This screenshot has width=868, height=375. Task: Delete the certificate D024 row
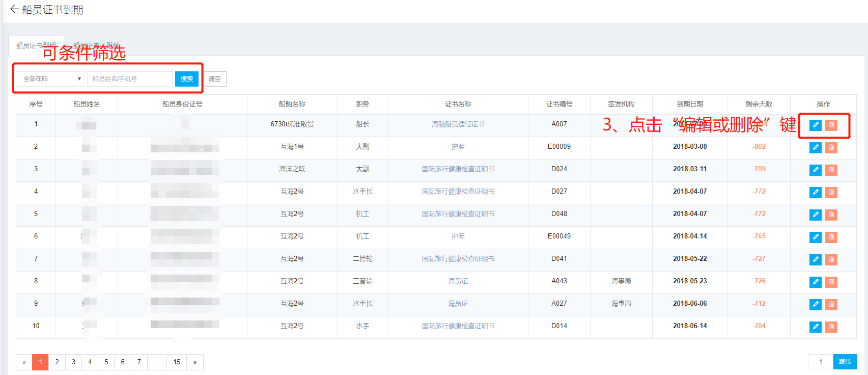pyautogui.click(x=831, y=170)
